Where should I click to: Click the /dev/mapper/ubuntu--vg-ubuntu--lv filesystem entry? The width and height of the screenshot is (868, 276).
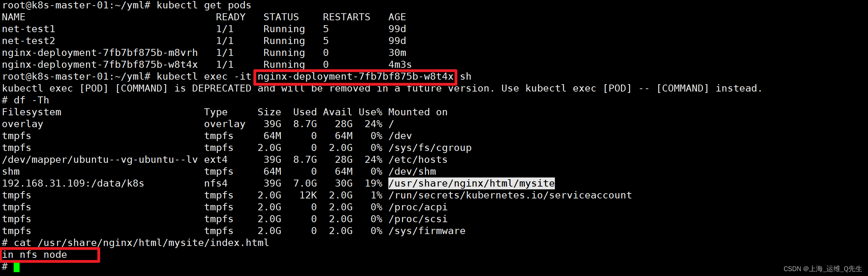pos(100,160)
